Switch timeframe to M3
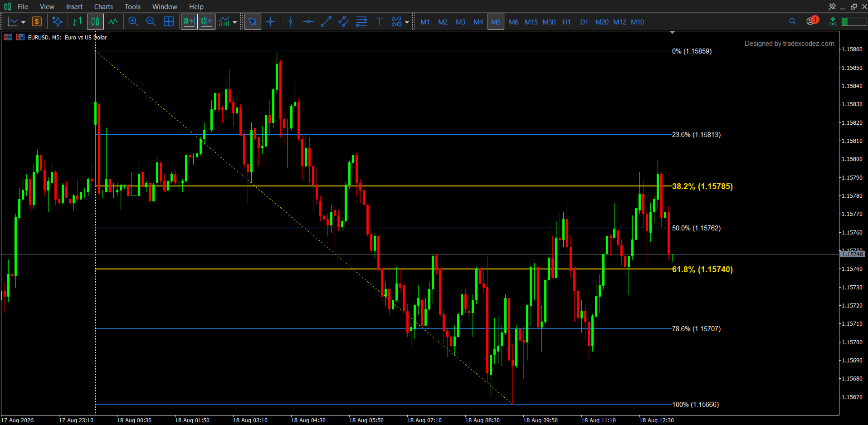 (x=460, y=22)
